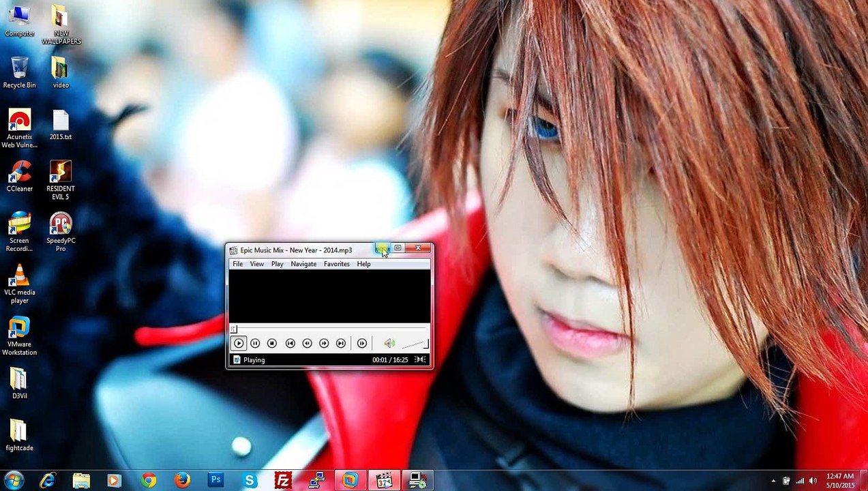Open Photoshop from taskbar
This screenshot has width=868, height=491.
point(216,481)
